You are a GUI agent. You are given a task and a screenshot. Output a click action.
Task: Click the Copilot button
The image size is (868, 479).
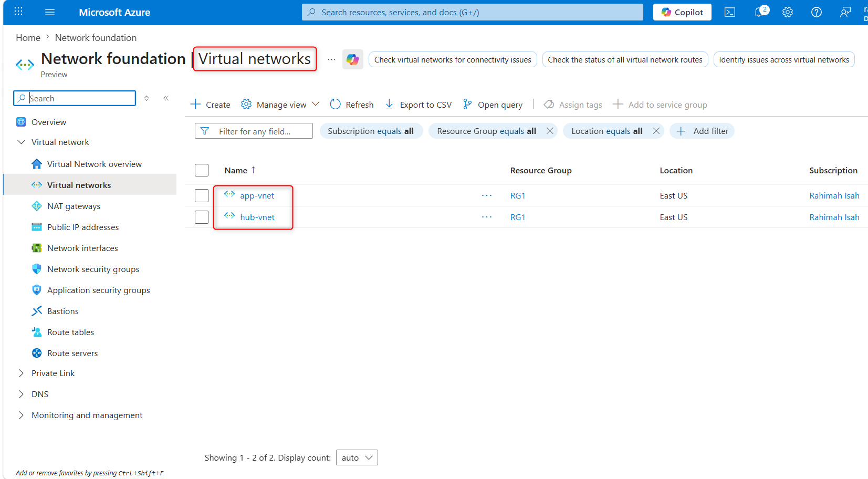coord(682,12)
